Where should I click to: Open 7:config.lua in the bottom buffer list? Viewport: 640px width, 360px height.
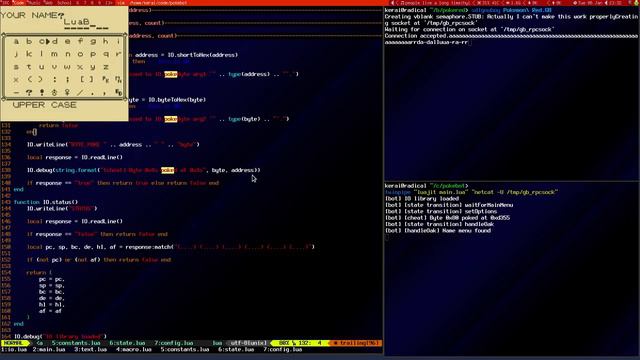coord(282,350)
